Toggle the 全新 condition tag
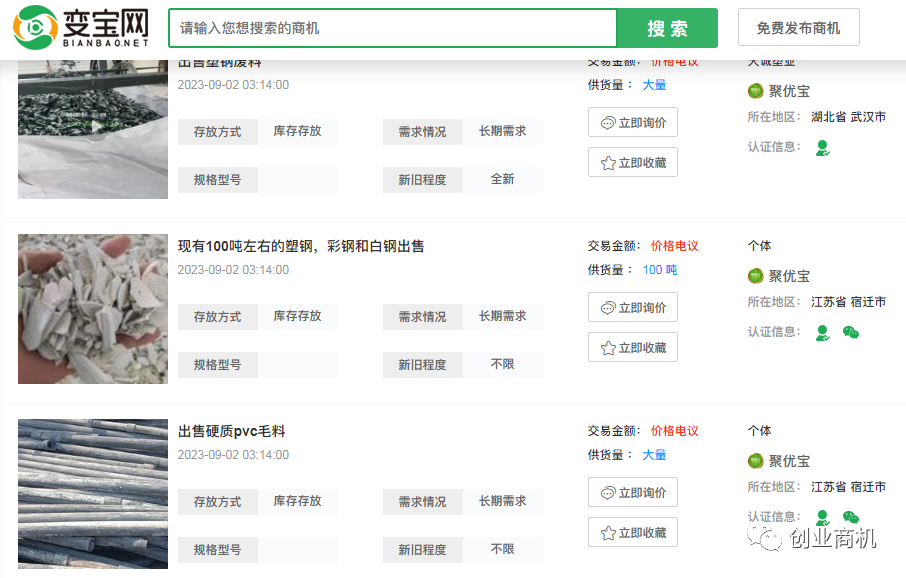 click(x=503, y=180)
